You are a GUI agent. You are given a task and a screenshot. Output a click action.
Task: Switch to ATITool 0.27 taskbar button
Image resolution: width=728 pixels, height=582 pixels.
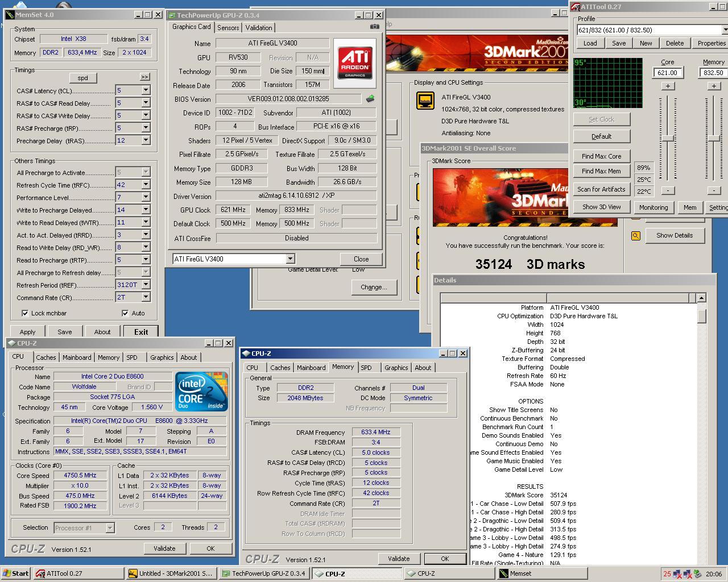78,573
